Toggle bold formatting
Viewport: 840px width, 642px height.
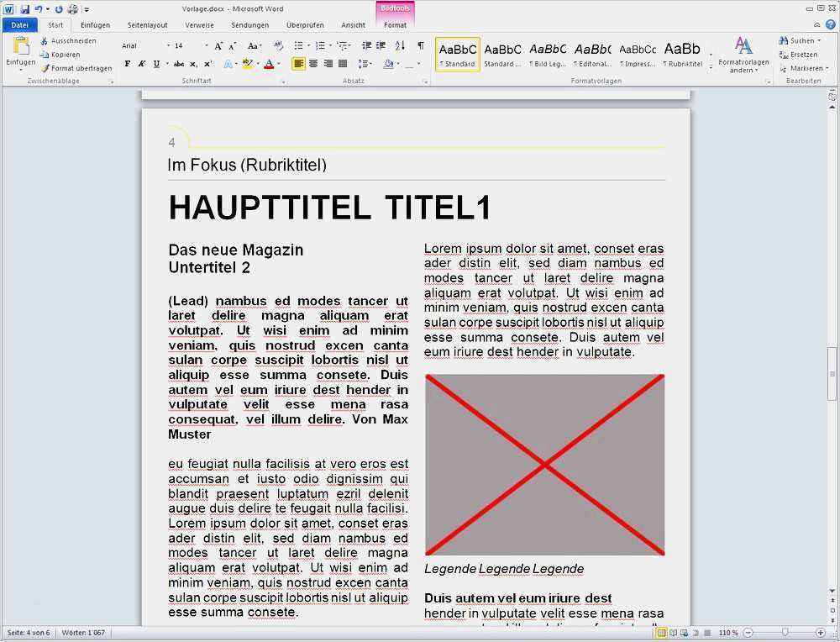pos(128,64)
